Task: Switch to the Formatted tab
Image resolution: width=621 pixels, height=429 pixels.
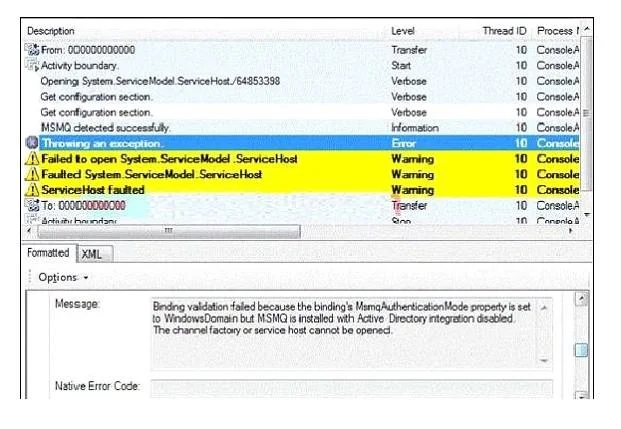Action: coord(48,253)
